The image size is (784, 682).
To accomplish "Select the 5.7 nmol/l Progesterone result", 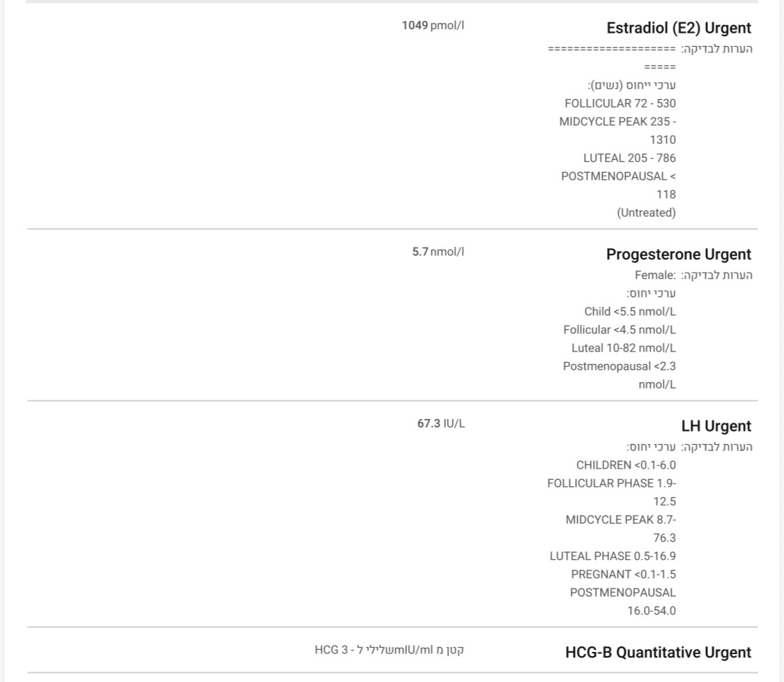I will pyautogui.click(x=438, y=252).
